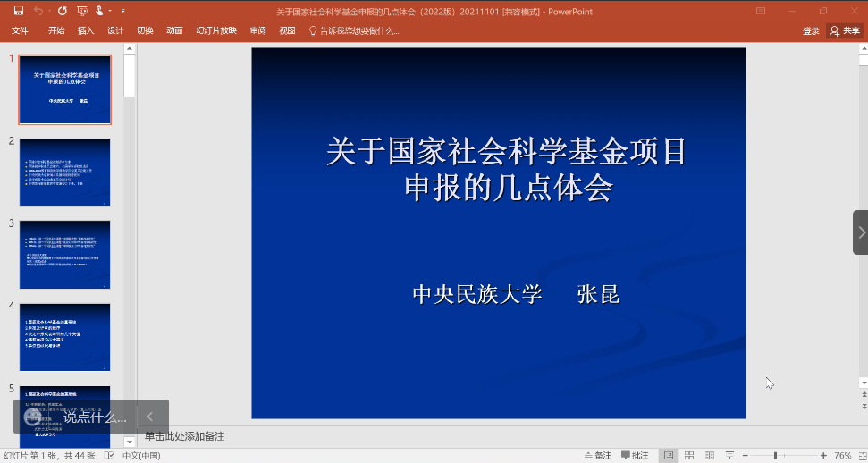
Task: Switch to Reading view icon in status bar
Action: click(x=712, y=456)
